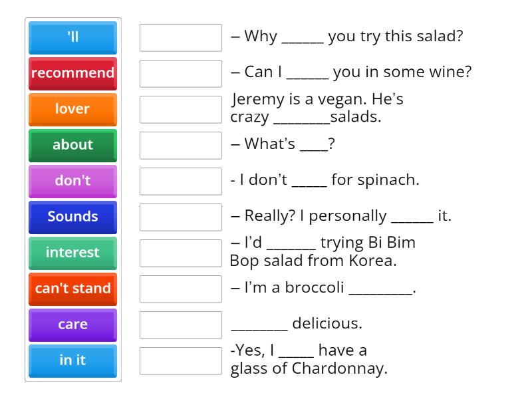Select the "don't" word tile
532x399 pixels.
(x=72, y=182)
